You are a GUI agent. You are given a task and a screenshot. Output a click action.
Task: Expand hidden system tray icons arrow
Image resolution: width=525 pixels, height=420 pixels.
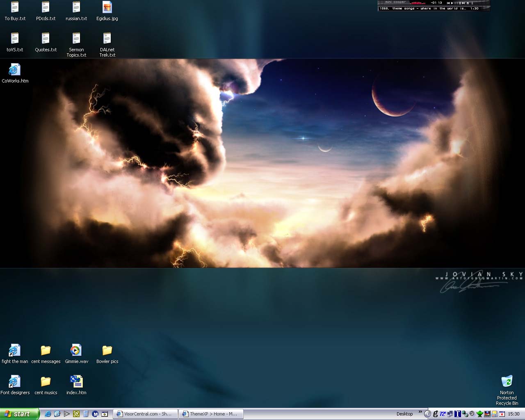[x=427, y=414]
